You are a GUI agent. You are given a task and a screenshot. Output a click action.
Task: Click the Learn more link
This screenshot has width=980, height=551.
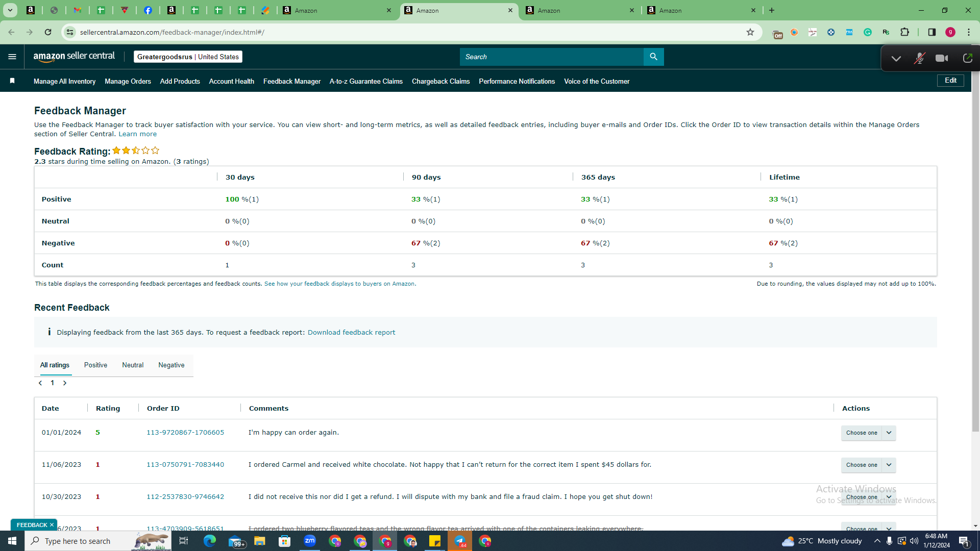(138, 134)
